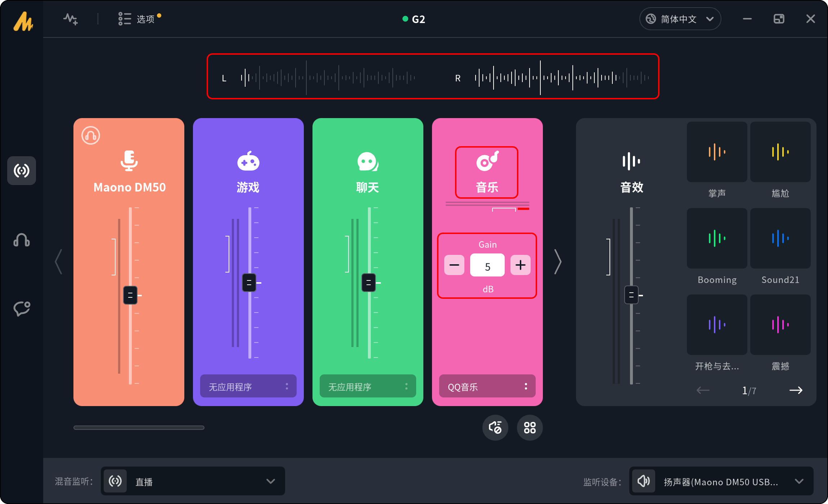Play the 掌声 applause sound effect pad
The height and width of the screenshot is (504, 828).
(x=717, y=152)
